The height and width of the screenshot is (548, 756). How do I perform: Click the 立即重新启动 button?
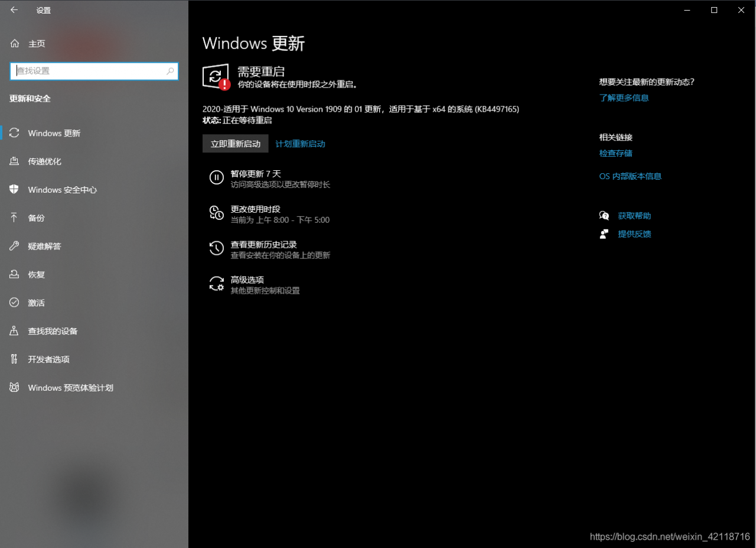coord(236,144)
